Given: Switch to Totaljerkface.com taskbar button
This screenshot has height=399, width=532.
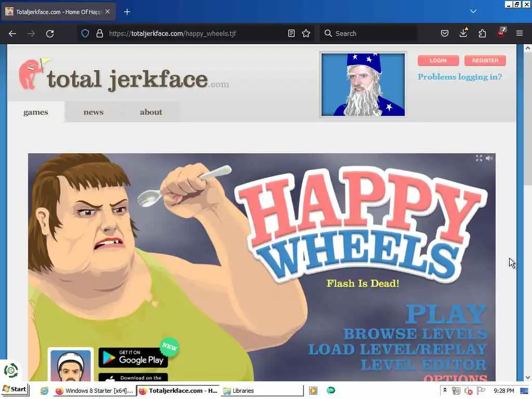Looking at the screenshot, I should pyautogui.click(x=178, y=391).
